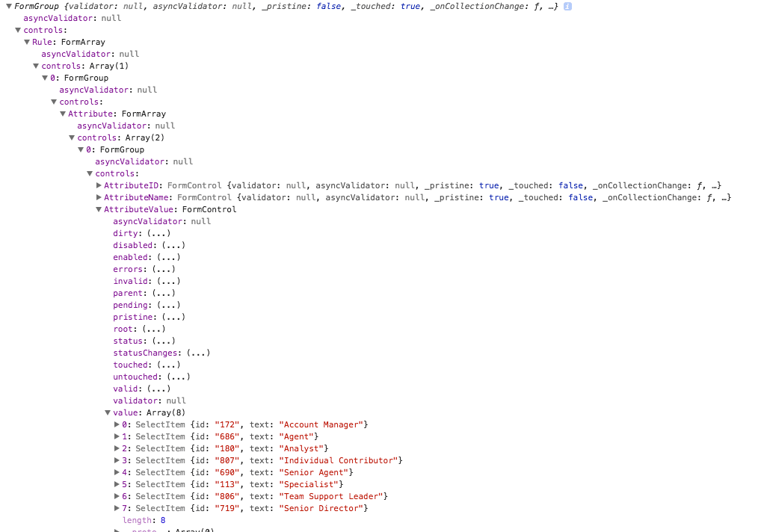Screen dimensions: 767x532
Task: Evaluate the valid getter ellipsis
Action: tap(158, 389)
